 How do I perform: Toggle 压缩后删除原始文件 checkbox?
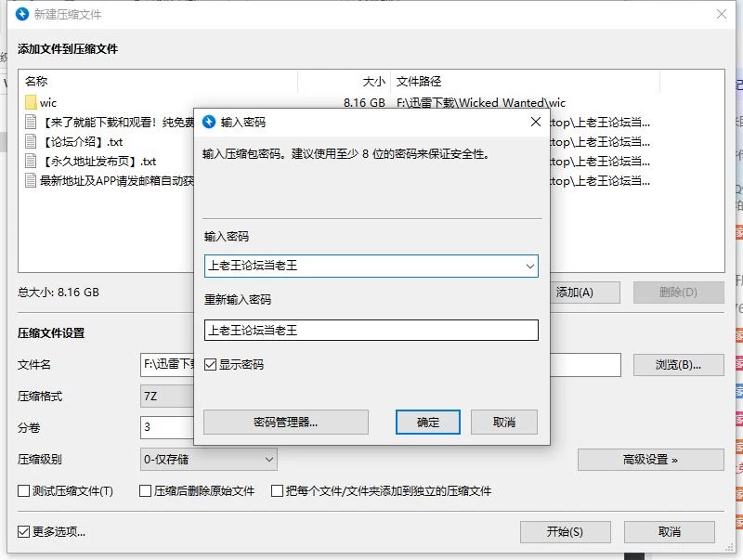pos(146,491)
